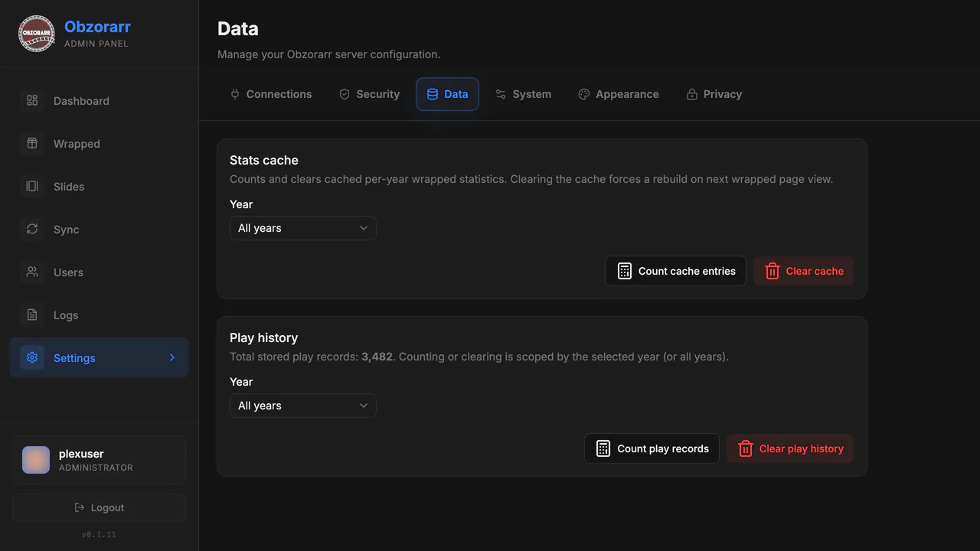
Task: Click the Data page title
Action: tap(238, 29)
